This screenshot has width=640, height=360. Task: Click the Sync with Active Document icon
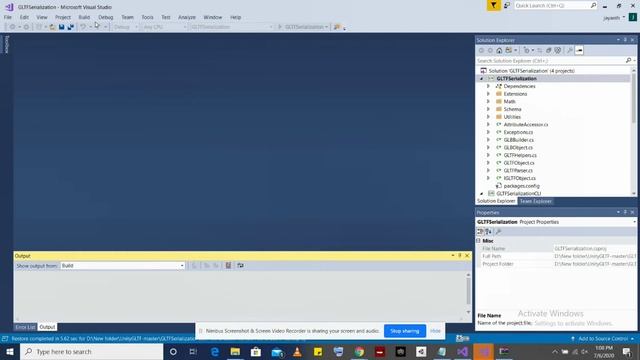(540, 51)
